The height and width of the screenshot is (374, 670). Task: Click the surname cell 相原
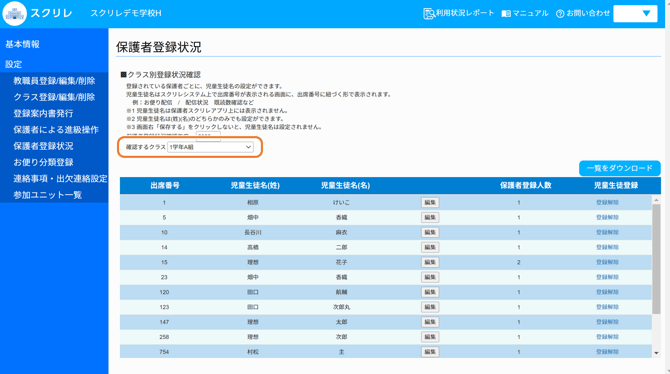point(253,202)
